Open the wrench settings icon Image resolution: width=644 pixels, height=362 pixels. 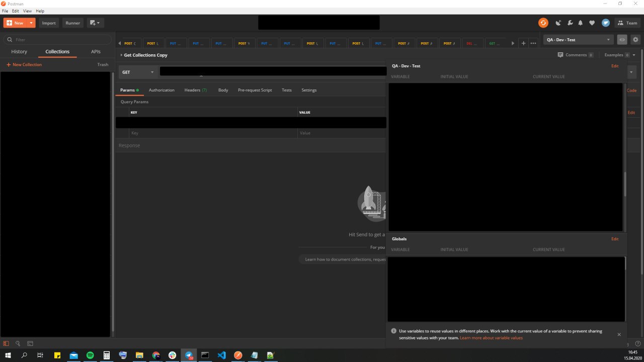pos(570,23)
